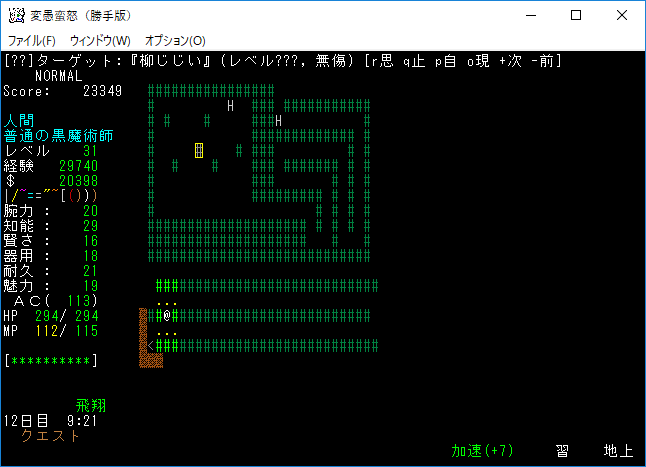The width and height of the screenshot is (646, 467).
Task: Click the クエスト label at bottom left
Action: point(50,436)
